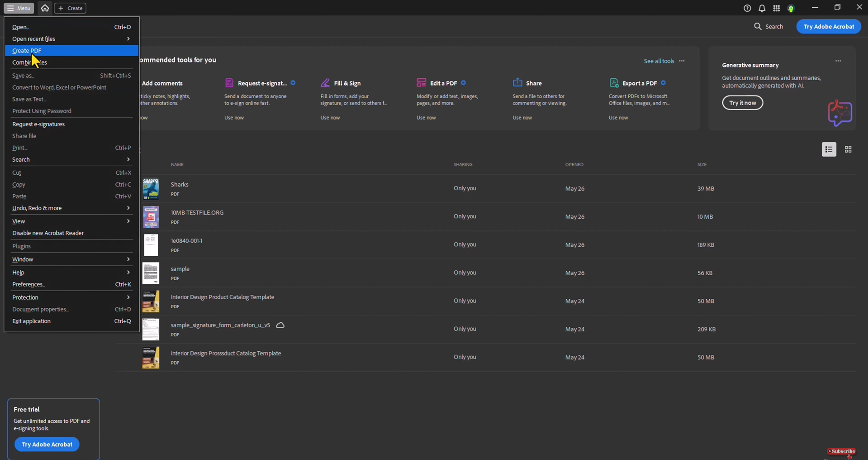The height and width of the screenshot is (460, 868).
Task: Select Create PDF menu entry
Action: (x=71, y=51)
